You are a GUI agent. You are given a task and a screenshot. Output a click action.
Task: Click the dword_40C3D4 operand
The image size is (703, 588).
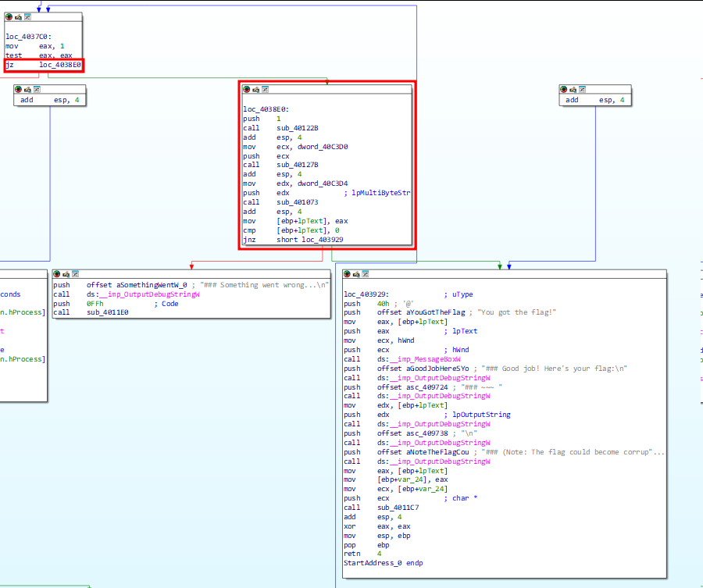tap(323, 184)
